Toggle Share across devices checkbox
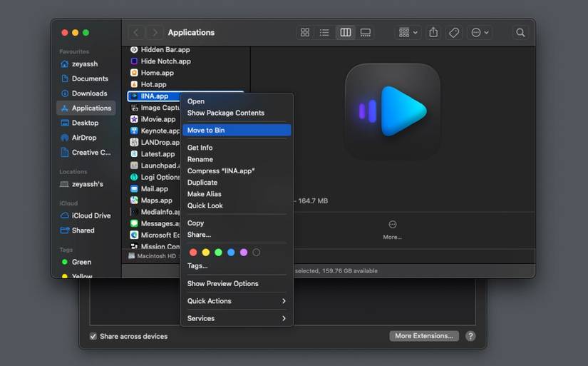 (93, 336)
